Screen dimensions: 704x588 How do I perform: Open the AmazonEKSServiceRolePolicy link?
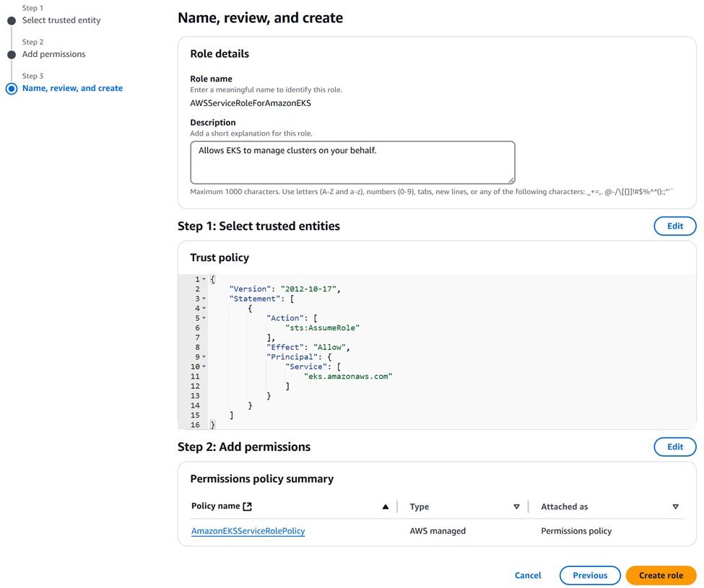pyautogui.click(x=248, y=531)
